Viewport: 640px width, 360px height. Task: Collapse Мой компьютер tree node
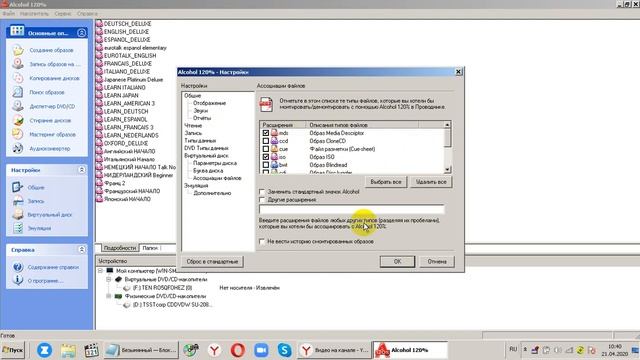click(x=100, y=271)
